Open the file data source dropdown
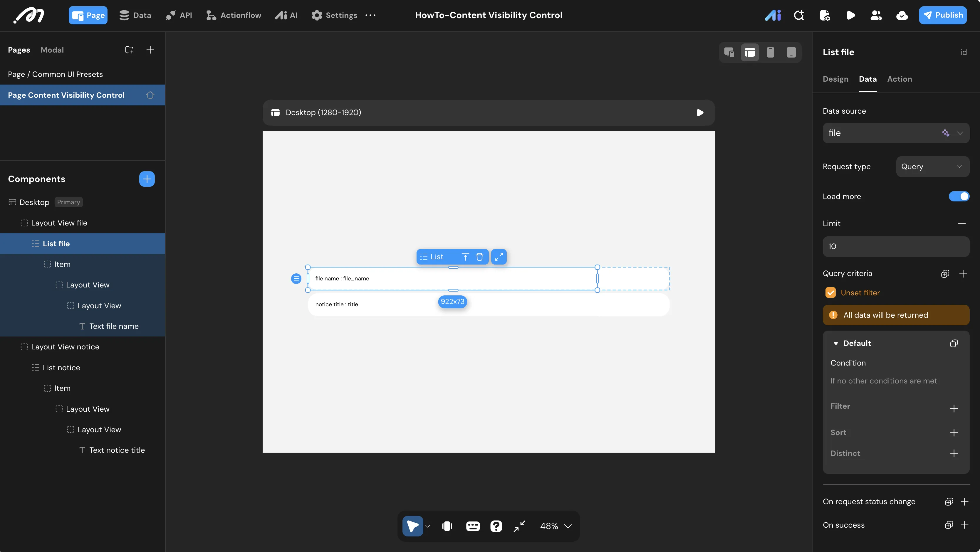980x552 pixels. pos(896,133)
